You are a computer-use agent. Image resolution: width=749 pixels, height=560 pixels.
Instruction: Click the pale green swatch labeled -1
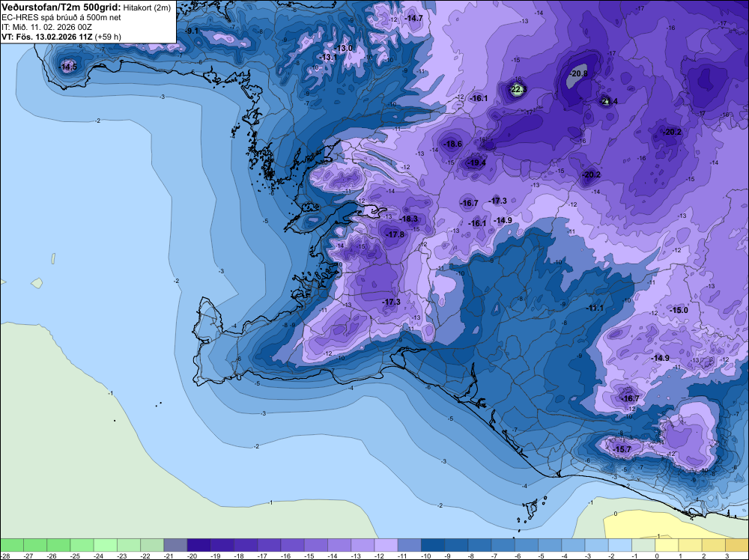(643, 545)
